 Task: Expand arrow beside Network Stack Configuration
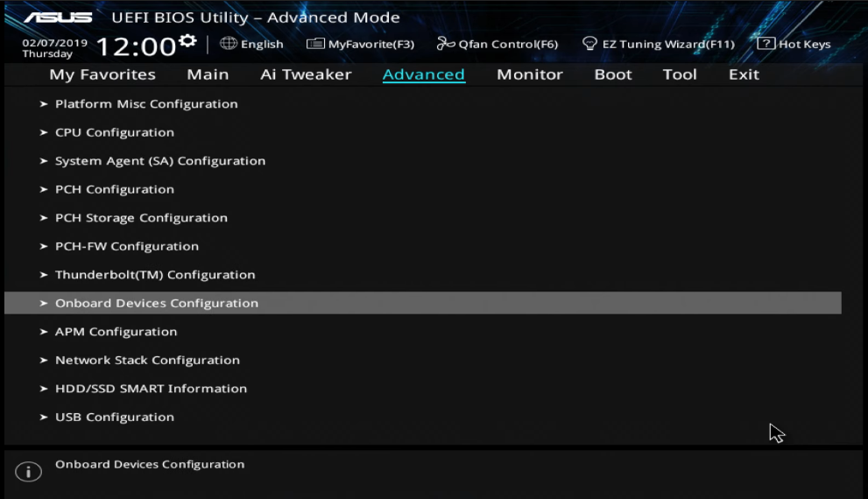point(44,360)
